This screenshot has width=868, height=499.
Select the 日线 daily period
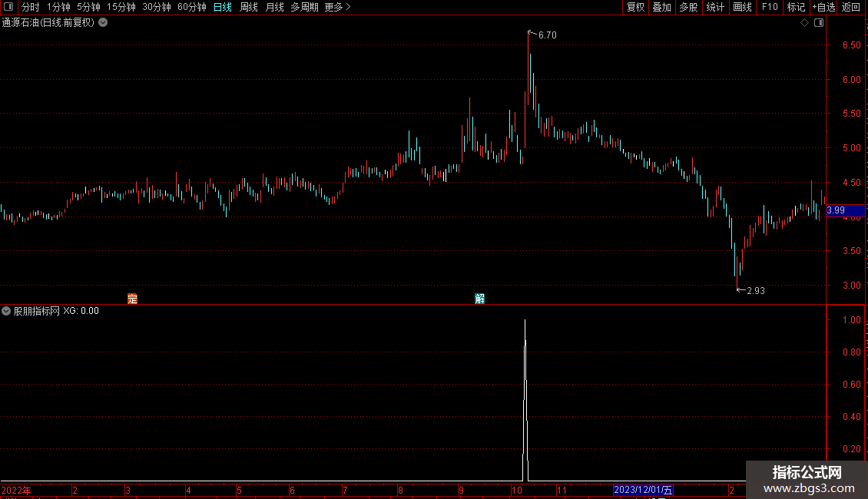pyautogui.click(x=223, y=7)
